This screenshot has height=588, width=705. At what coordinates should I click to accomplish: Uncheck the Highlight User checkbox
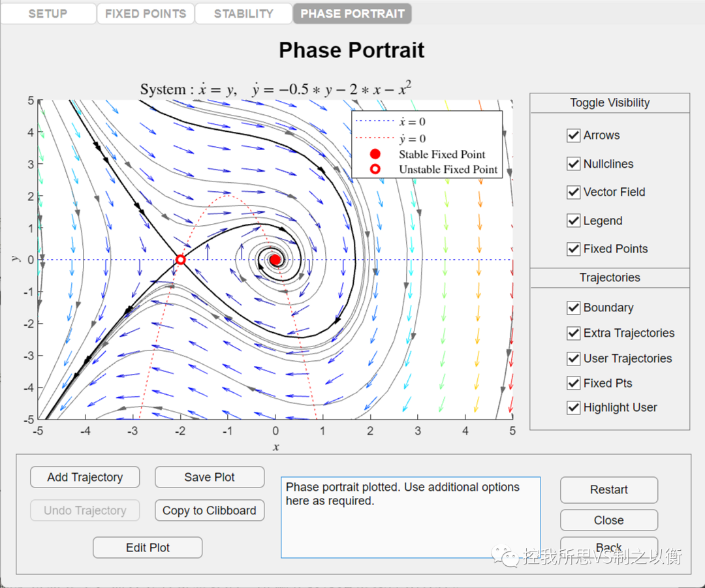coord(573,407)
